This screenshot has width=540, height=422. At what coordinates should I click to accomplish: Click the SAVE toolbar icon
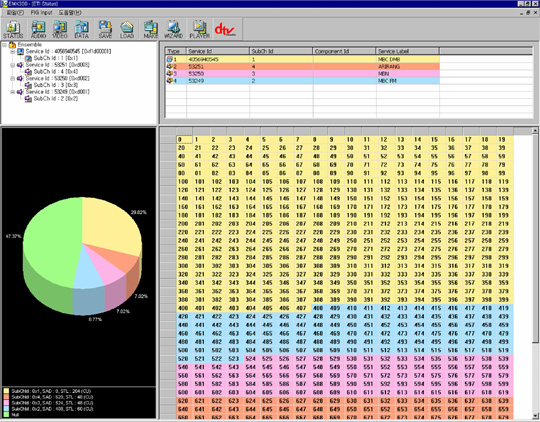tap(105, 29)
